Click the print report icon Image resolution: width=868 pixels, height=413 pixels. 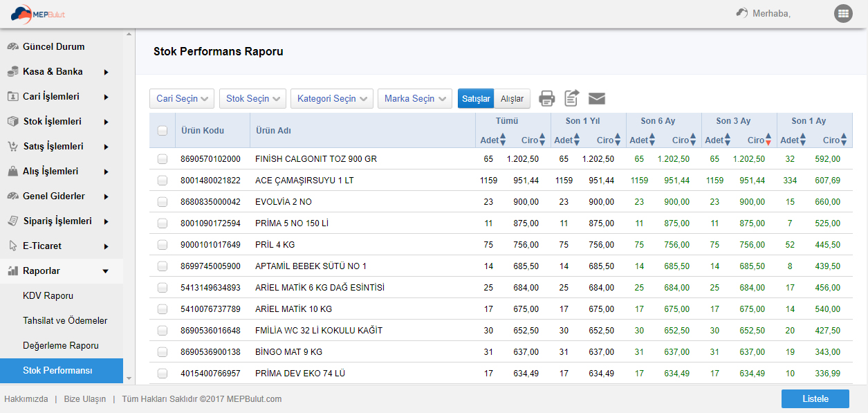click(547, 98)
